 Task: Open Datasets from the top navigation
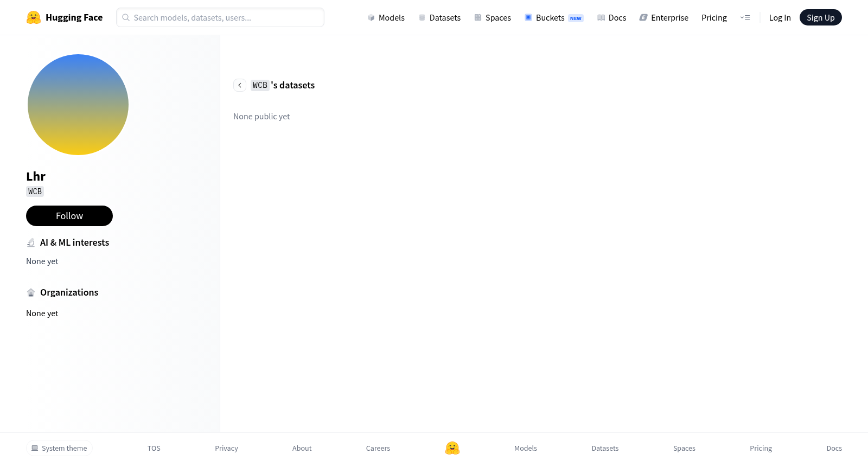click(x=439, y=17)
